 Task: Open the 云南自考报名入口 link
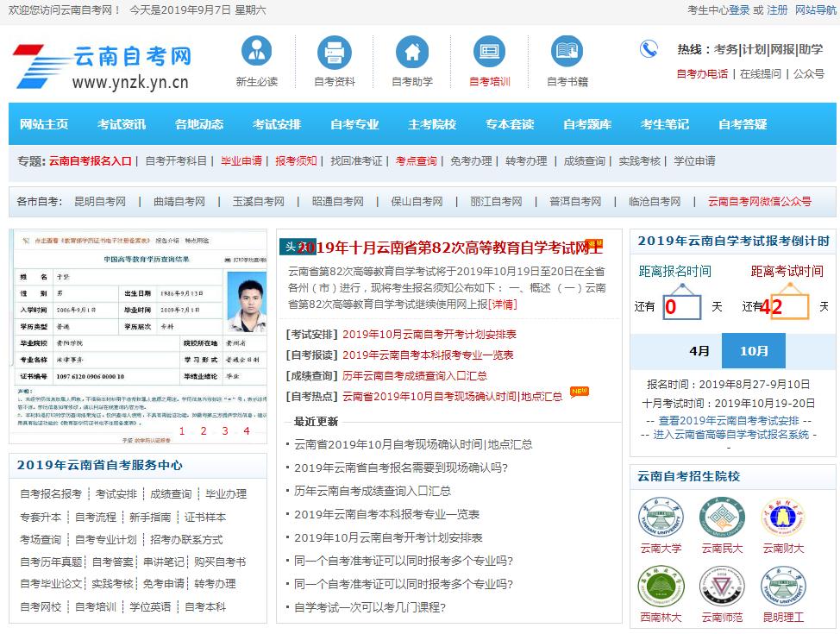[x=90, y=161]
